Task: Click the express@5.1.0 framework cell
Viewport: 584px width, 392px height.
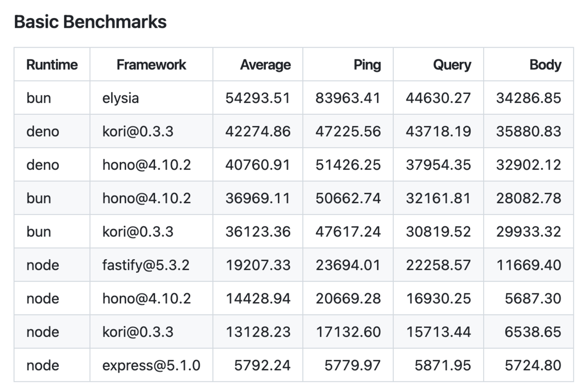Action: [151, 365]
